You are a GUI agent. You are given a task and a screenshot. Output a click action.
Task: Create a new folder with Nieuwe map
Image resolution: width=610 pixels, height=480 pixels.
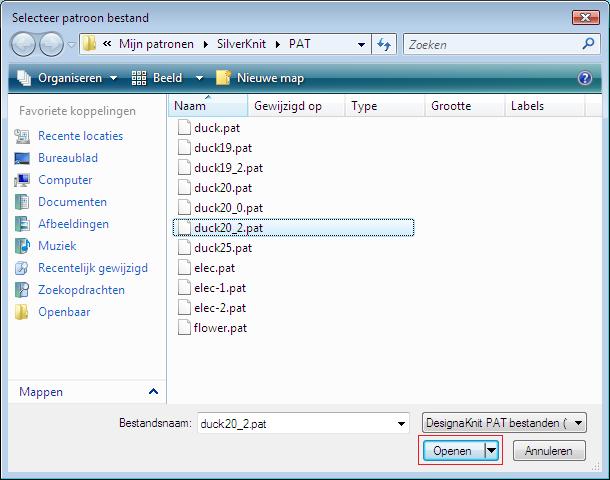[x=260, y=78]
